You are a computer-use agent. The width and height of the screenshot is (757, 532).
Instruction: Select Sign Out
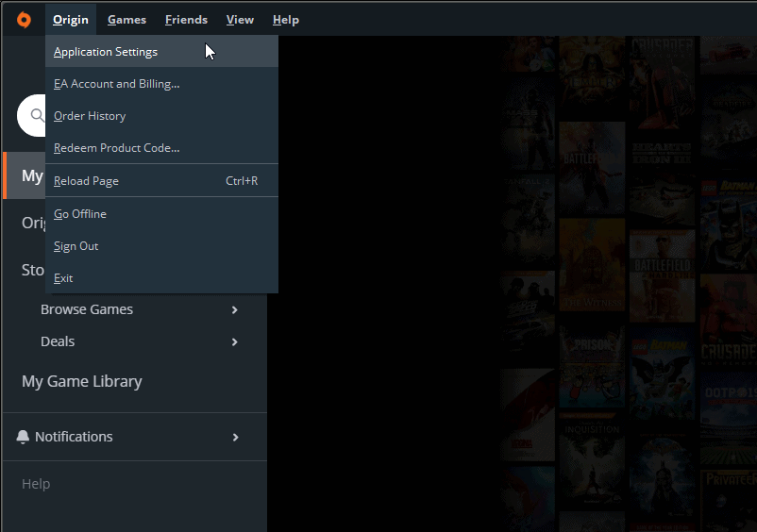coord(161,246)
